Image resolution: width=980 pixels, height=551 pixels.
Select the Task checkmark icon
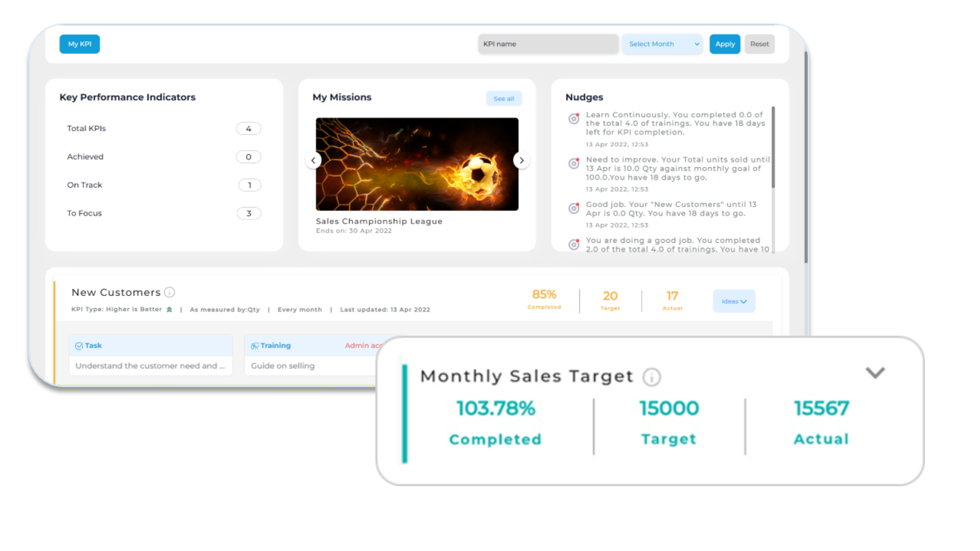(x=80, y=345)
